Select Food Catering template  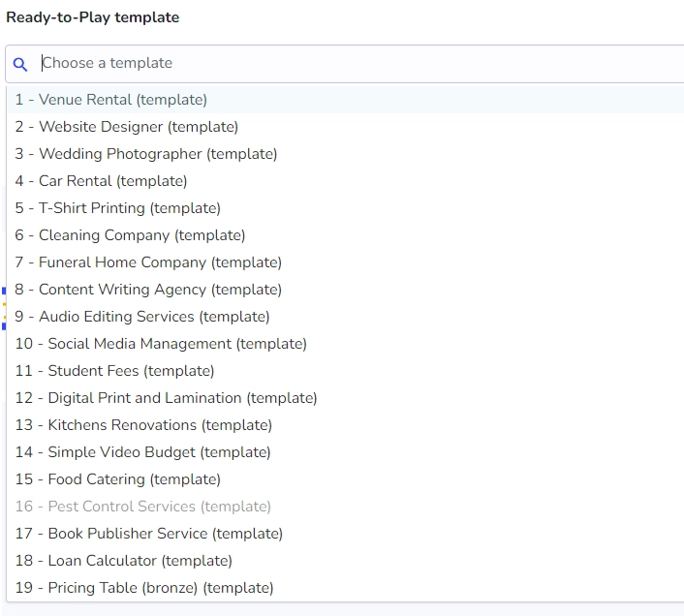pyautogui.click(x=346, y=479)
